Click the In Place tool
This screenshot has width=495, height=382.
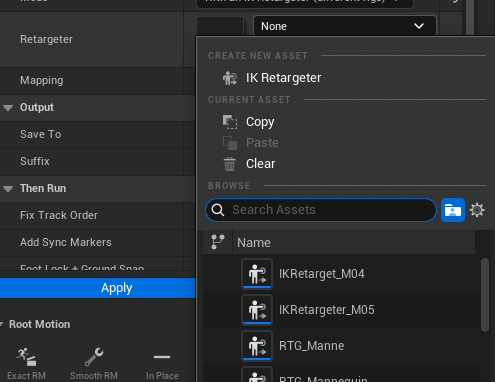(x=162, y=364)
